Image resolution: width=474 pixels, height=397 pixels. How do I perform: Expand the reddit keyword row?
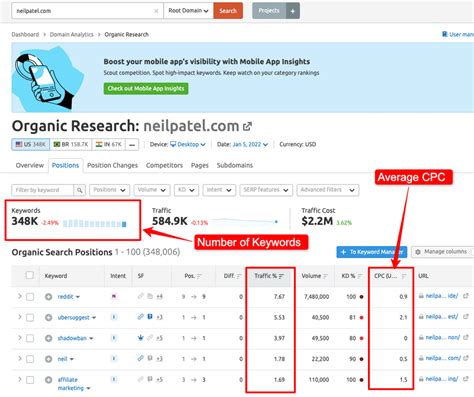[x=19, y=296]
